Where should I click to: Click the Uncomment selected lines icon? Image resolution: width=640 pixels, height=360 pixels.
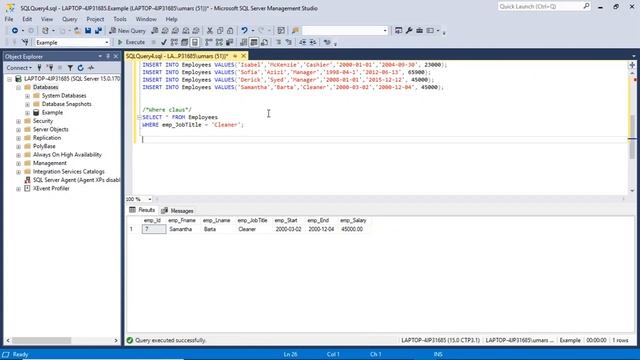point(289,42)
